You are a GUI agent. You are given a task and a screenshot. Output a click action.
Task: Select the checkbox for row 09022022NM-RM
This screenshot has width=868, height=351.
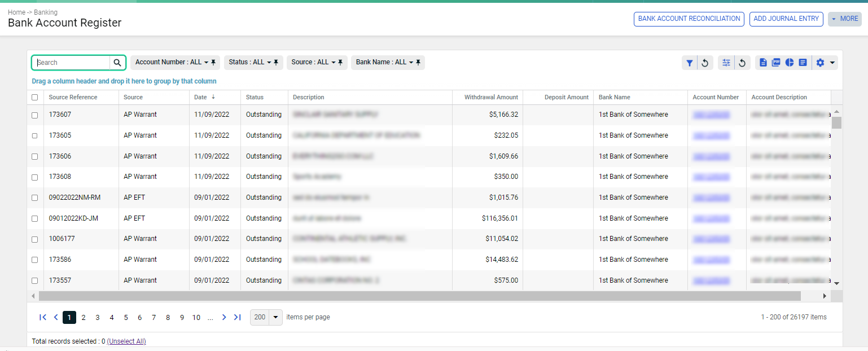coord(35,198)
